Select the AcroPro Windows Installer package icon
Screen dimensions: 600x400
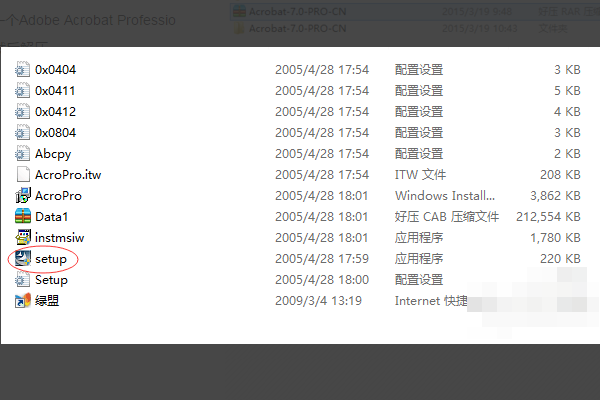click(24, 196)
